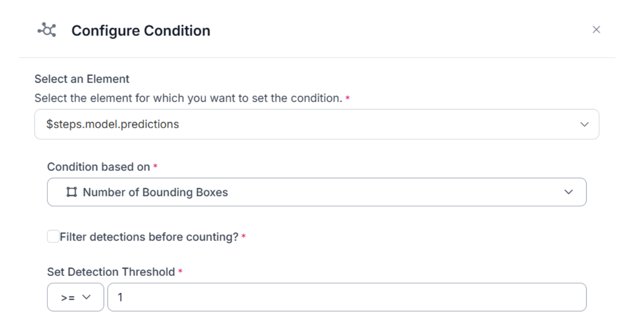The image size is (644, 328).
Task: Click the Configure Condition title text
Action: [140, 31]
